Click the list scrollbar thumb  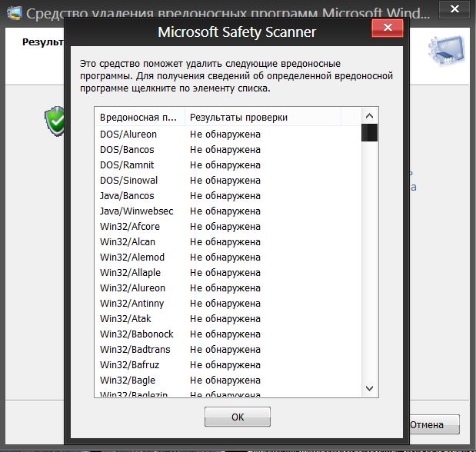[x=369, y=133]
